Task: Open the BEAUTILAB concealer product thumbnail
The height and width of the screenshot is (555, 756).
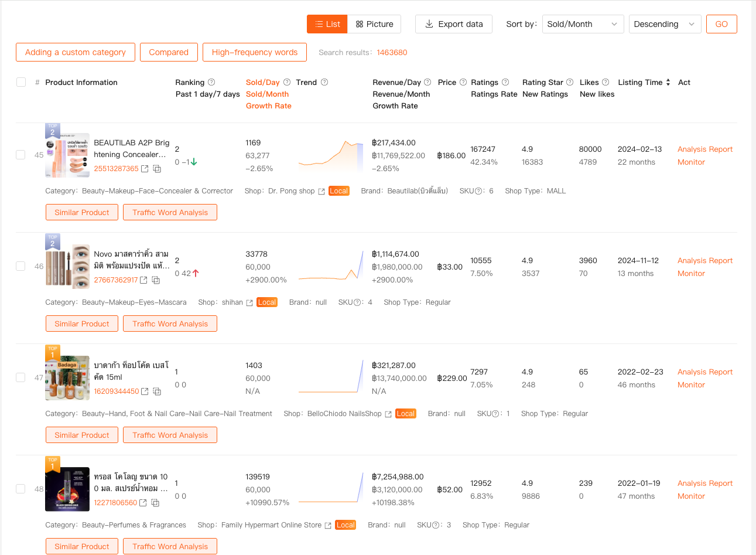Action: click(67, 156)
